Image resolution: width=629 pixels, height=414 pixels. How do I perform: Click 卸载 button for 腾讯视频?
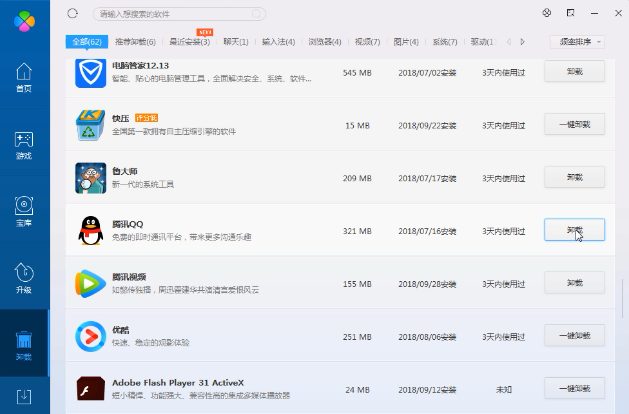click(574, 283)
